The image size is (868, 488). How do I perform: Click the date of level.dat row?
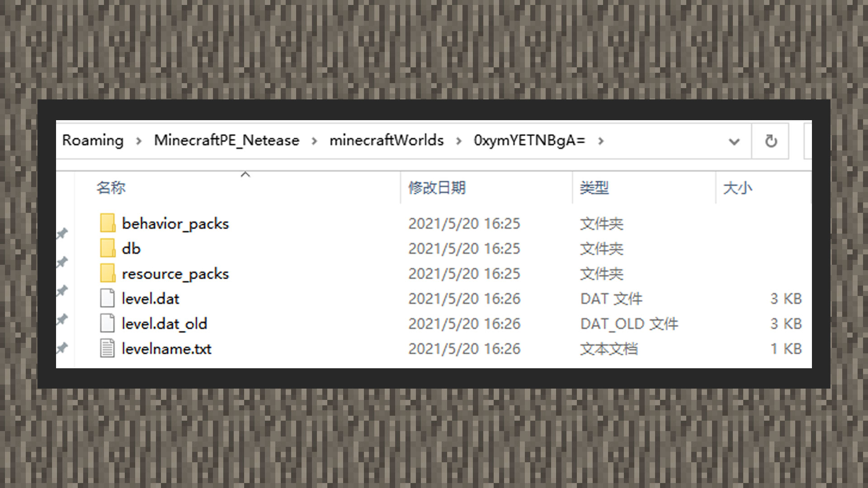pyautogui.click(x=464, y=299)
